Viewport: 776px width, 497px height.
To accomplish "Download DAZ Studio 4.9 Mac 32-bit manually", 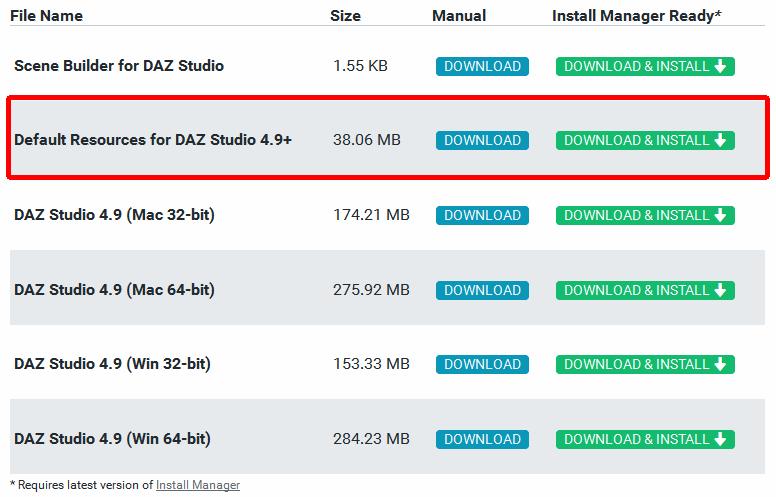I will coord(482,215).
